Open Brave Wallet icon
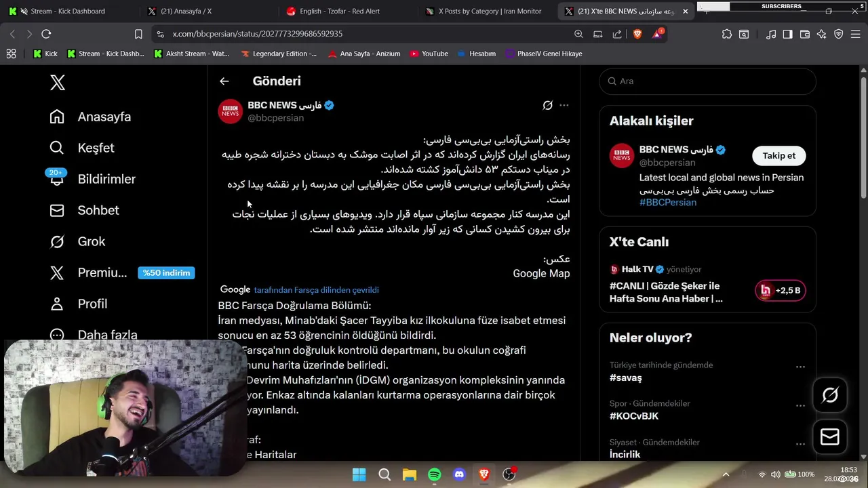The height and width of the screenshot is (488, 868). coord(805,34)
